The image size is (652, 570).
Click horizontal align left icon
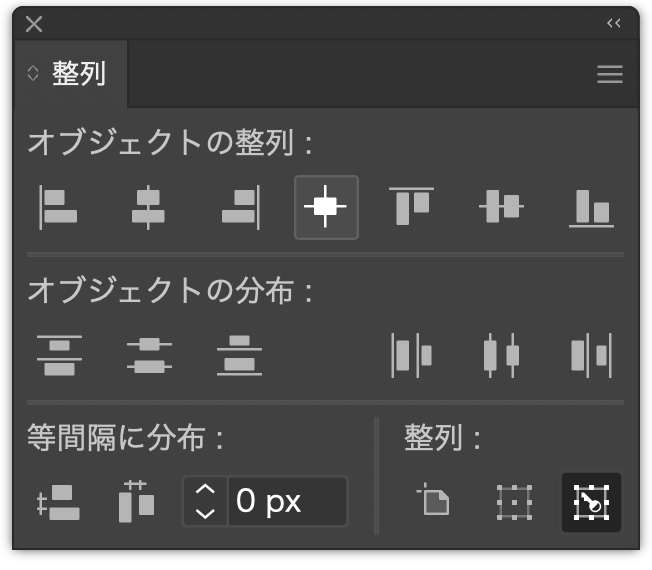click(x=58, y=207)
